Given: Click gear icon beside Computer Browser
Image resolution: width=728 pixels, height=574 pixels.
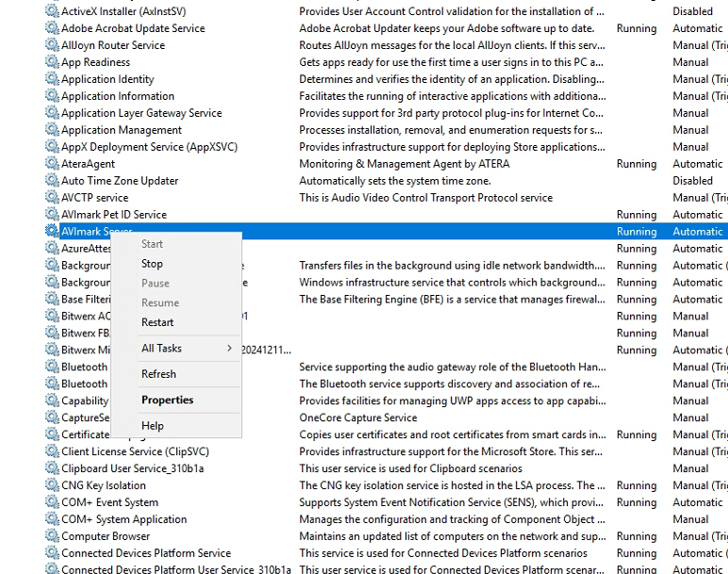Looking at the screenshot, I should [52, 536].
